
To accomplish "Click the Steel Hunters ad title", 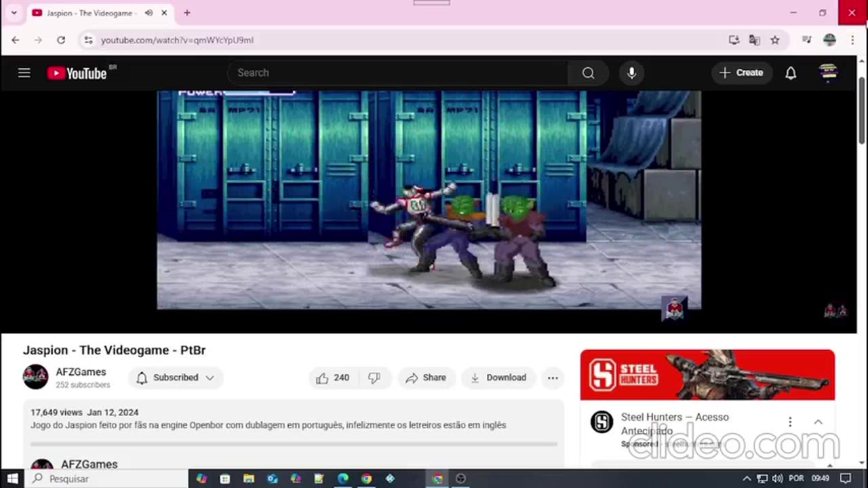I will pos(675,424).
